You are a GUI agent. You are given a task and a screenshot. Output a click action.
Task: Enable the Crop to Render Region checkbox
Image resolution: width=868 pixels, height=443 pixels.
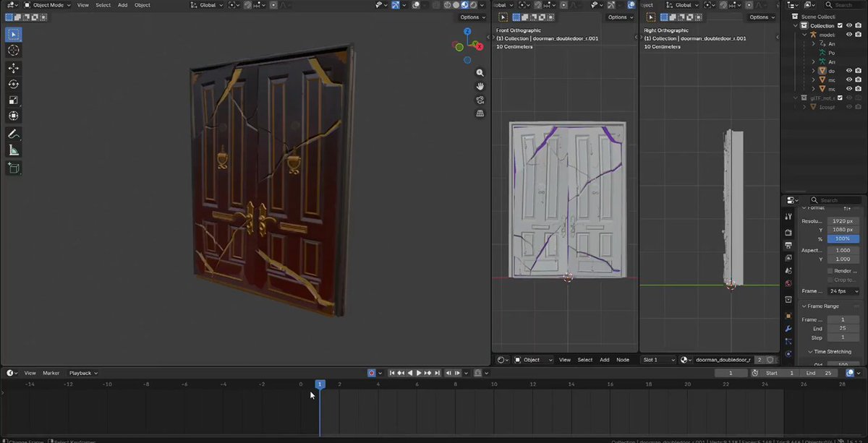tap(830, 280)
